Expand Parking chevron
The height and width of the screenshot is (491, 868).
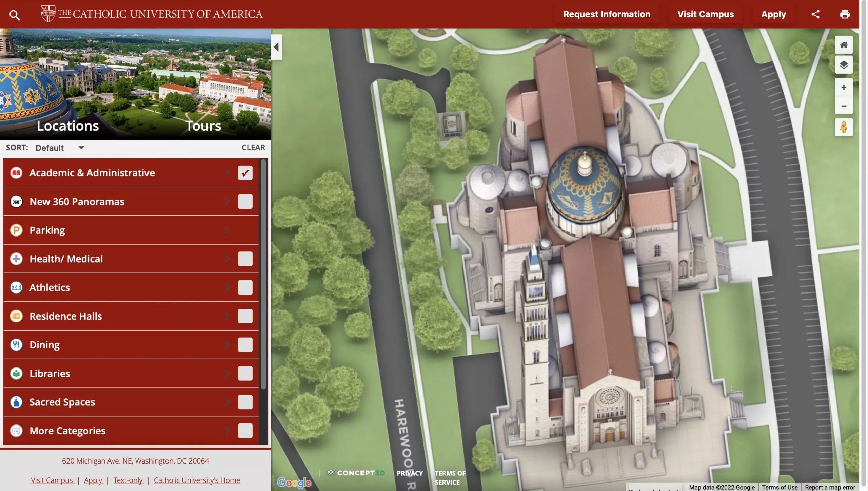coord(227,230)
